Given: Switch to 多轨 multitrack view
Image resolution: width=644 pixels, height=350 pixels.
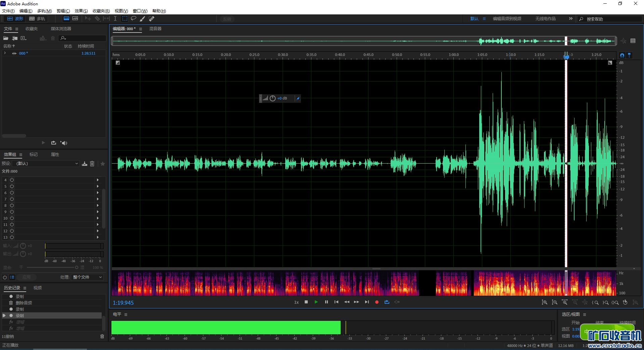Looking at the screenshot, I should [x=37, y=19].
